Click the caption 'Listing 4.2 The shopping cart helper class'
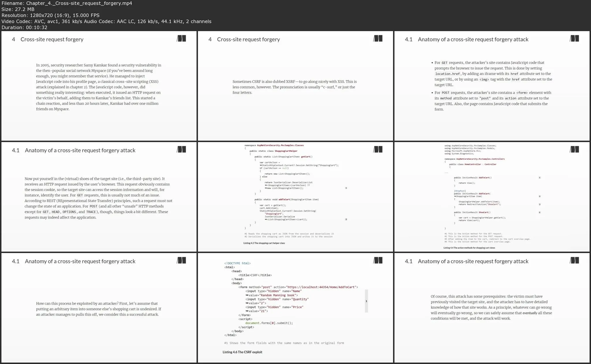The image size is (591, 364). [x=264, y=243]
